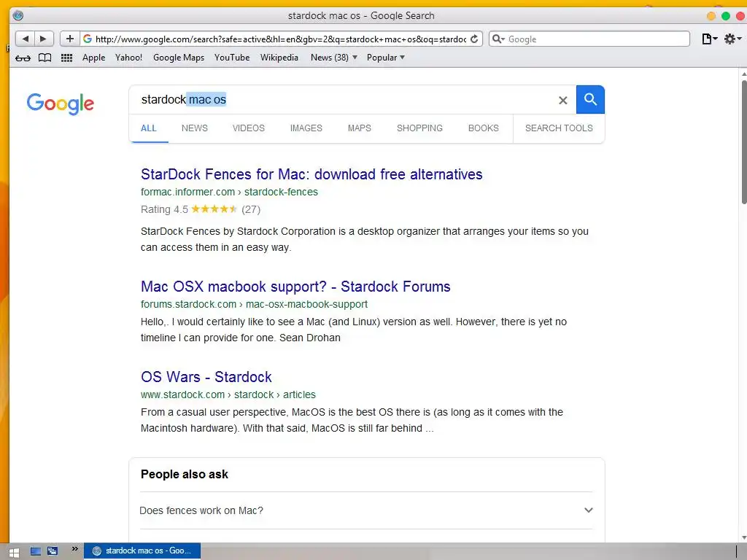Click the Google favicon in address bar
Viewport: 747px width, 560px height.
88,39
